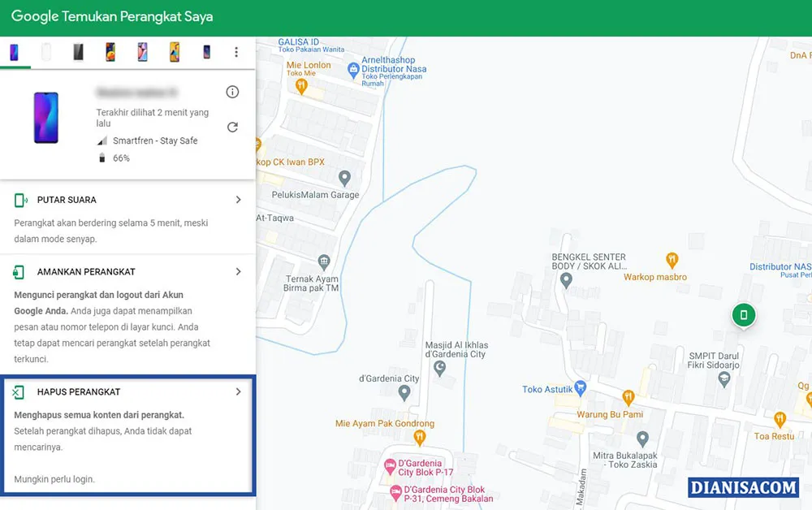Select the first phone in device tab bar
812x510 pixels.
[15, 51]
